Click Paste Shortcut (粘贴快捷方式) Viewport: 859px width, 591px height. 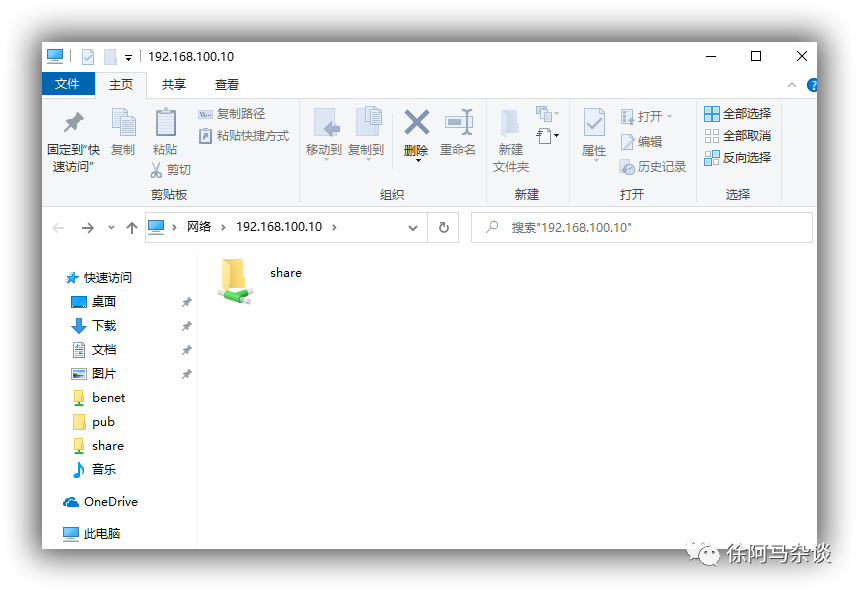pyautogui.click(x=244, y=136)
